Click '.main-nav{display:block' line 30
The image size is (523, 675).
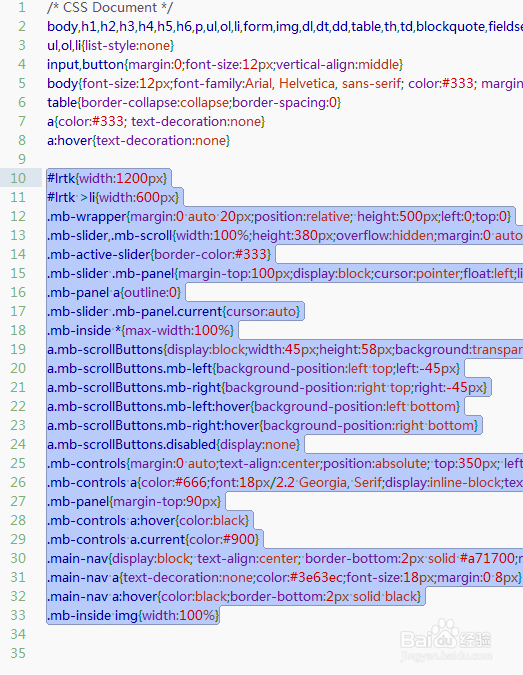click(285, 558)
